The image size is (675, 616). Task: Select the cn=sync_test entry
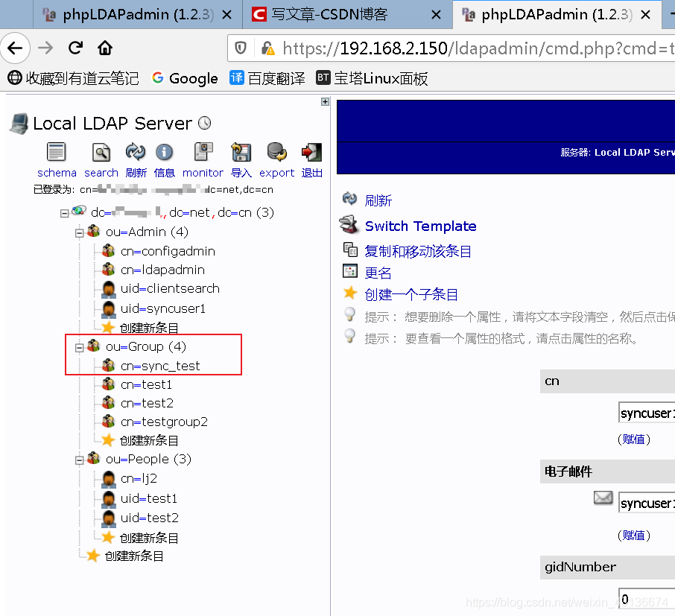tap(160, 366)
